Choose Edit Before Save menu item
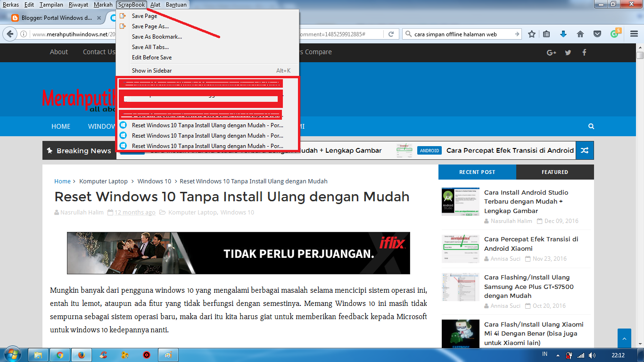 tap(207, 58)
